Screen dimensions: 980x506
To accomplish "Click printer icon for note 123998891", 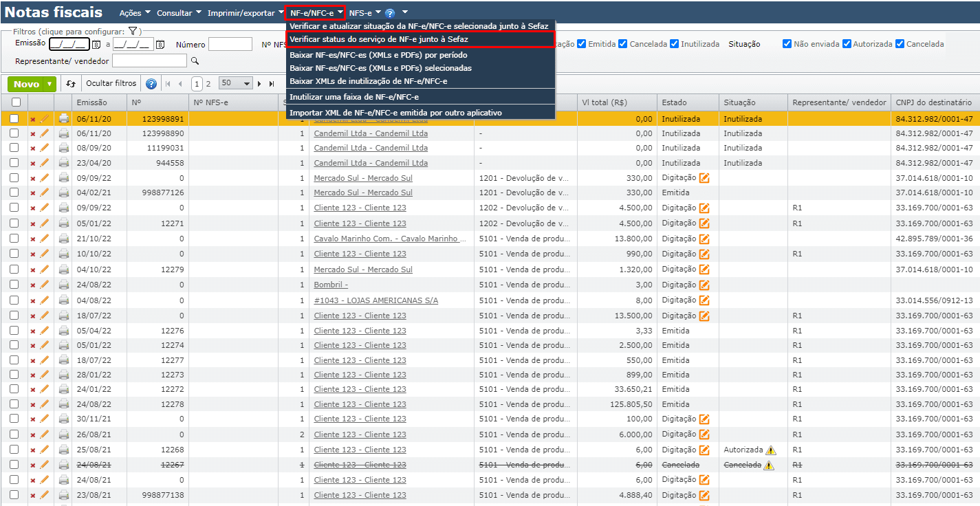I will 64,118.
